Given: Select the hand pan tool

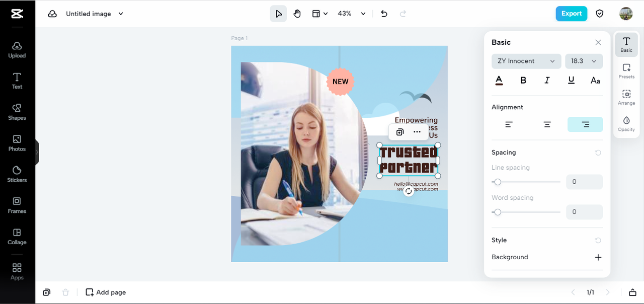Looking at the screenshot, I should tap(297, 14).
